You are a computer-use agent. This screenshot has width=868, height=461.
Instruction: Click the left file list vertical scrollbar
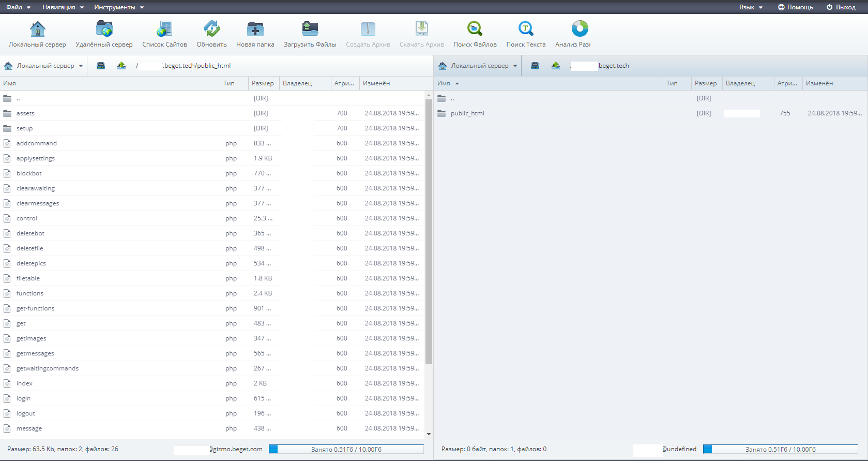pos(429,231)
